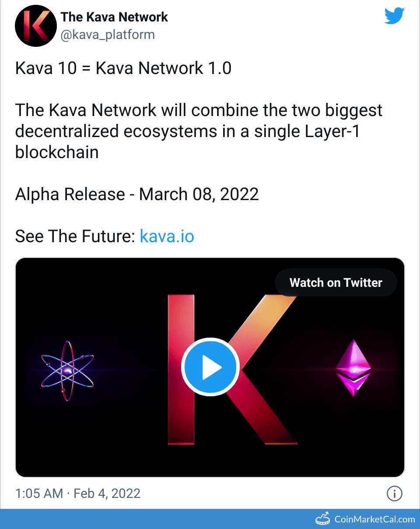Open The Kava Network profile name
Viewport: 420px width, 529px height.
tap(114, 17)
